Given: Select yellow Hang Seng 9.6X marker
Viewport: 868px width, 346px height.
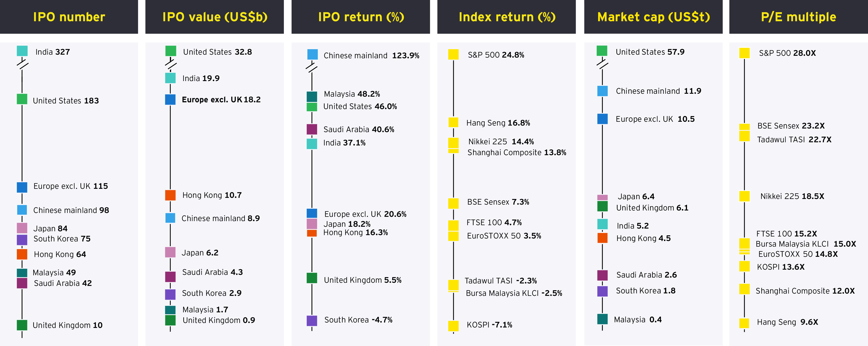Looking at the screenshot, I should 744,323.
